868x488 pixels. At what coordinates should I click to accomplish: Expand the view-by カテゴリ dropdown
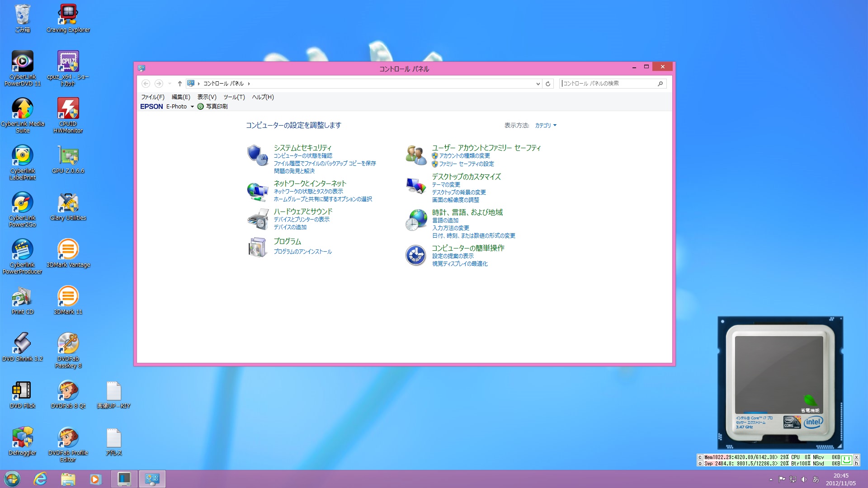tap(546, 126)
